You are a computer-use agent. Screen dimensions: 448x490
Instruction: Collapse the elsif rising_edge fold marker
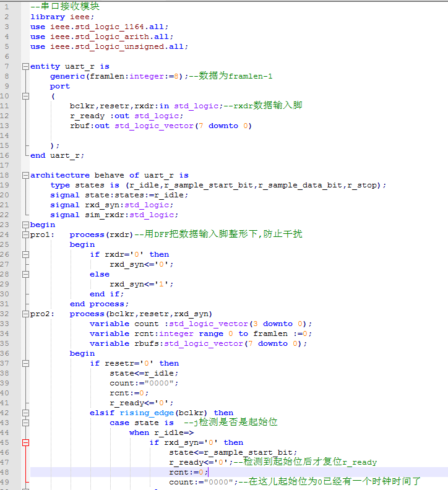click(25, 413)
